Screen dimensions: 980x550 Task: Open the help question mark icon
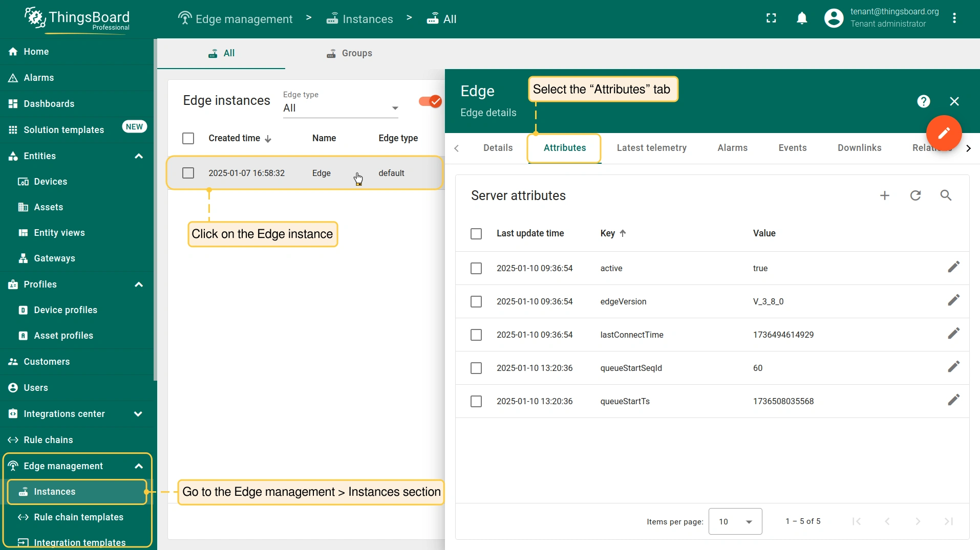(x=923, y=101)
